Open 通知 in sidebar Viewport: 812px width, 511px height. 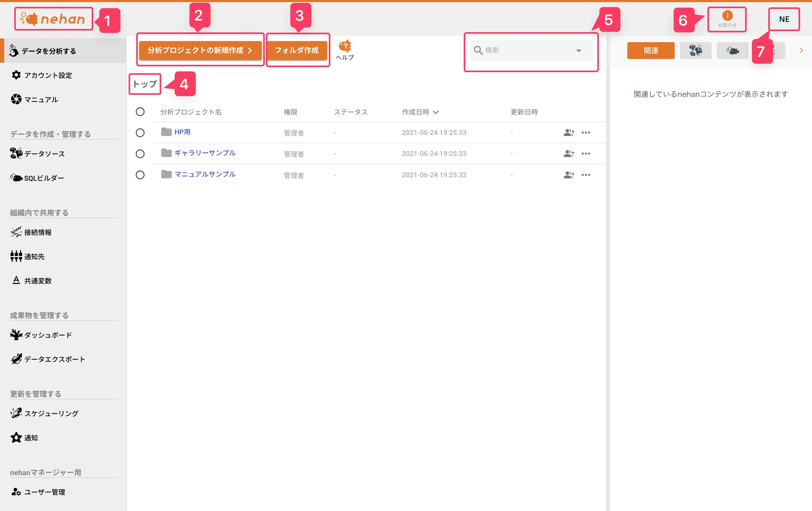(63, 438)
